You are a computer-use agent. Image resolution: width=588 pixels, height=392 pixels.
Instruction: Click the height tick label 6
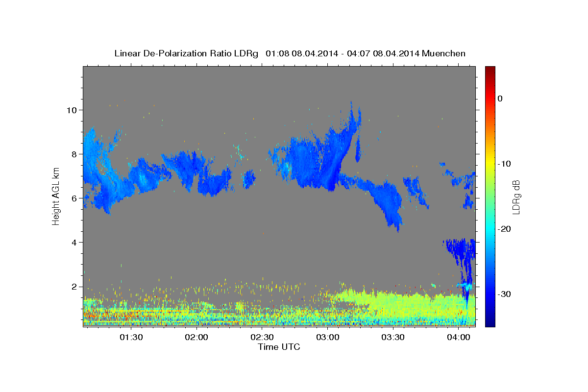click(x=73, y=198)
